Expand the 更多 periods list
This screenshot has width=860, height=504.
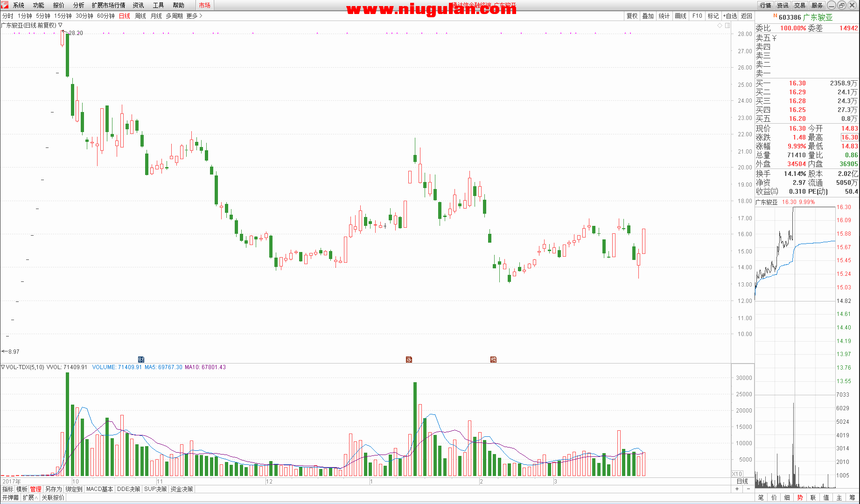tap(194, 16)
